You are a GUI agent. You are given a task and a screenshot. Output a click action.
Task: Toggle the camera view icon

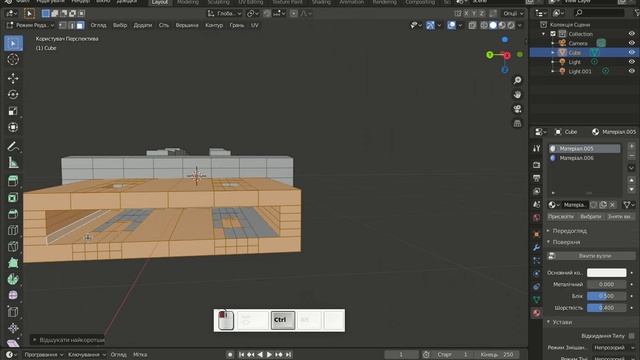[x=517, y=109]
